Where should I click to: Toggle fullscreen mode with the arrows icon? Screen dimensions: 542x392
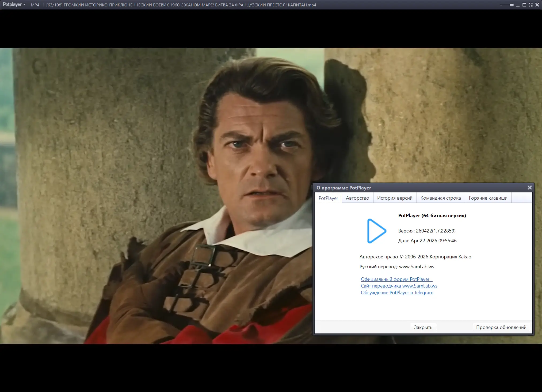tap(531, 5)
